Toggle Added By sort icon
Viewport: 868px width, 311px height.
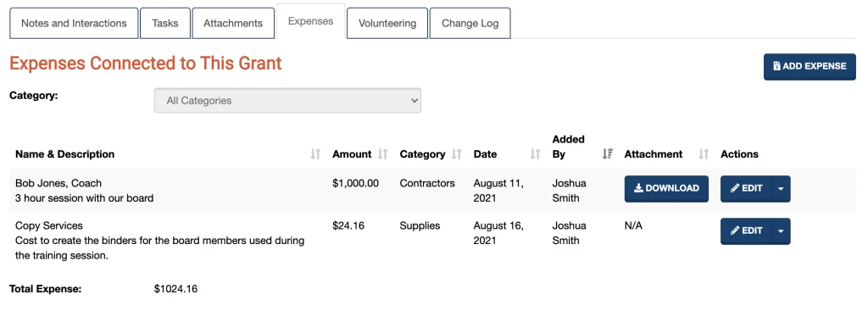[607, 154]
